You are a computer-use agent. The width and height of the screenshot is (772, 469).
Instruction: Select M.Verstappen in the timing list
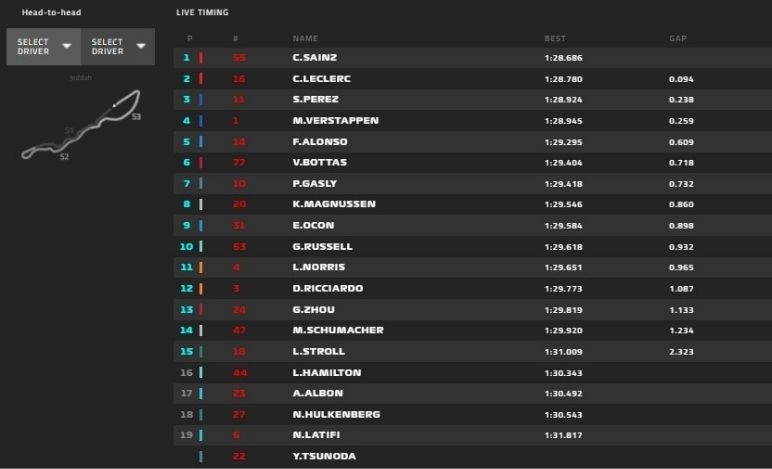pos(335,121)
